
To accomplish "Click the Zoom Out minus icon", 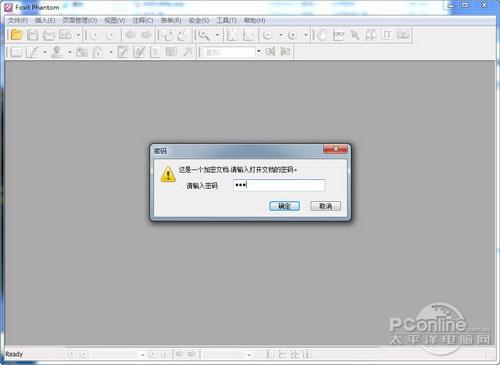I will (x=267, y=35).
